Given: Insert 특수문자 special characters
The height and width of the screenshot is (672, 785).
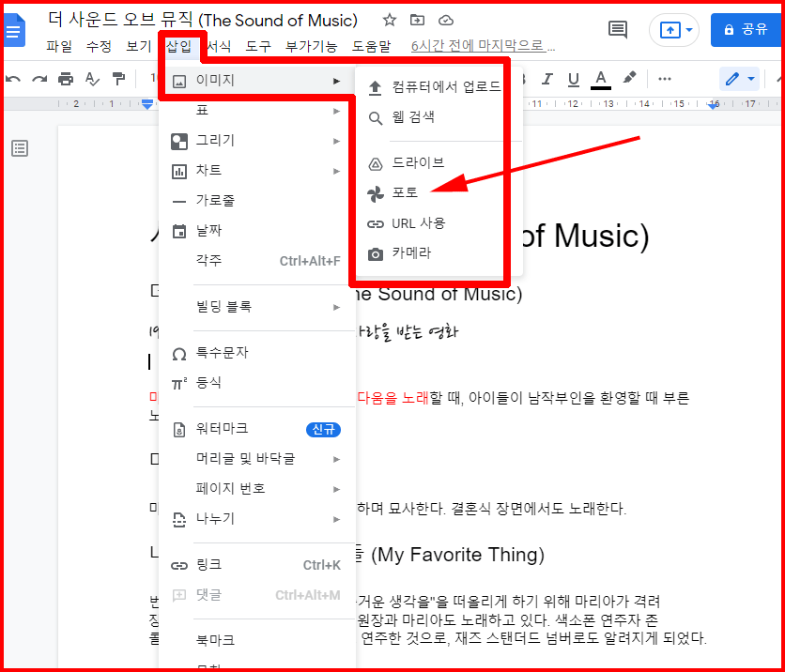Looking at the screenshot, I should coord(257,353).
